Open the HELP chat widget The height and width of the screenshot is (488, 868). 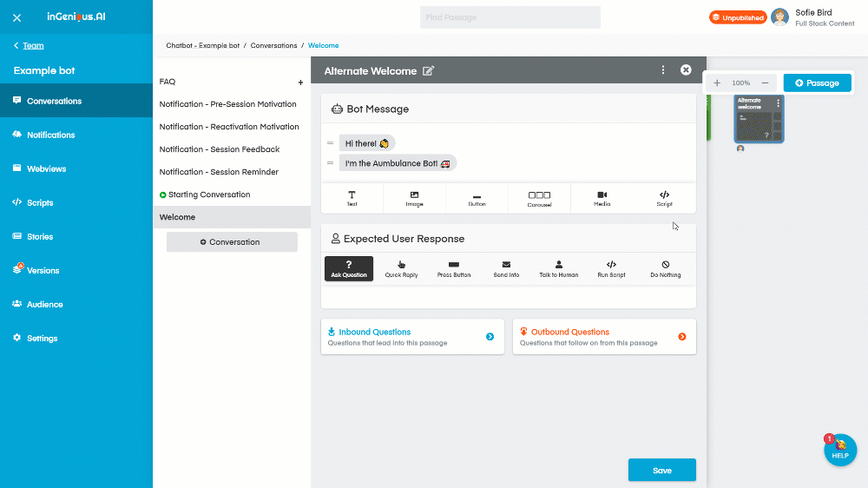coord(839,450)
